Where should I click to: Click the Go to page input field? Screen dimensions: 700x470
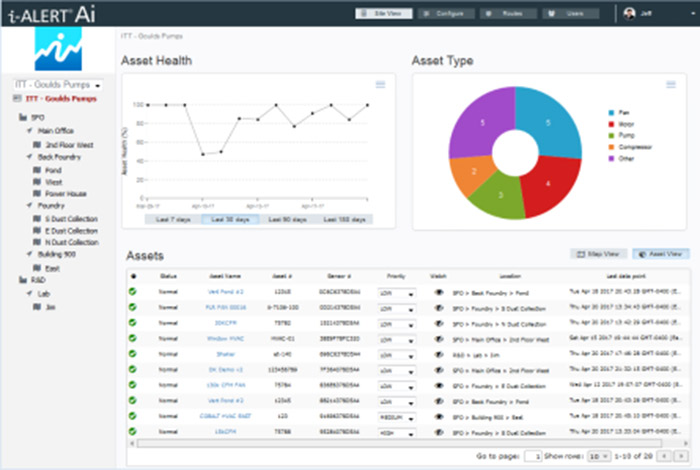click(533, 456)
